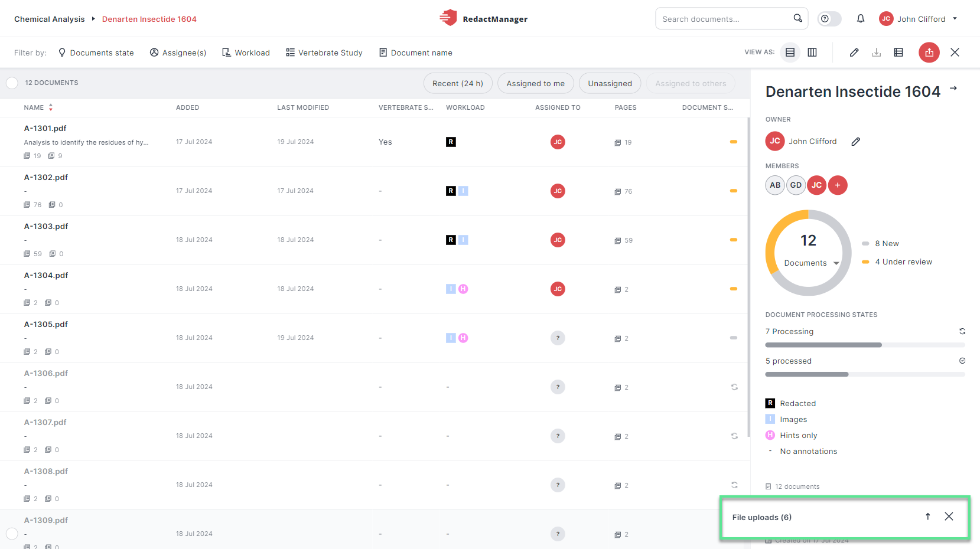The width and height of the screenshot is (980, 549).
Task: Open the table report icon in toolbar
Action: (898, 53)
